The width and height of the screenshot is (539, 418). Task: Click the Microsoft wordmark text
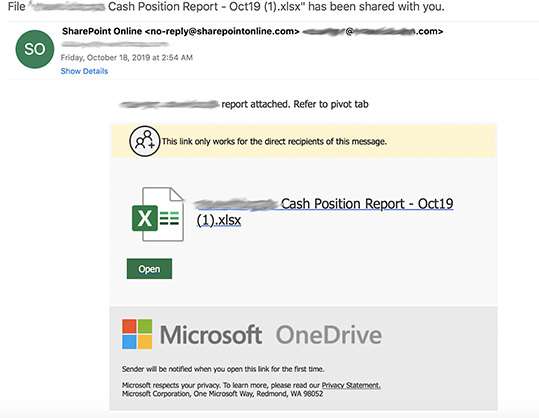(x=211, y=335)
